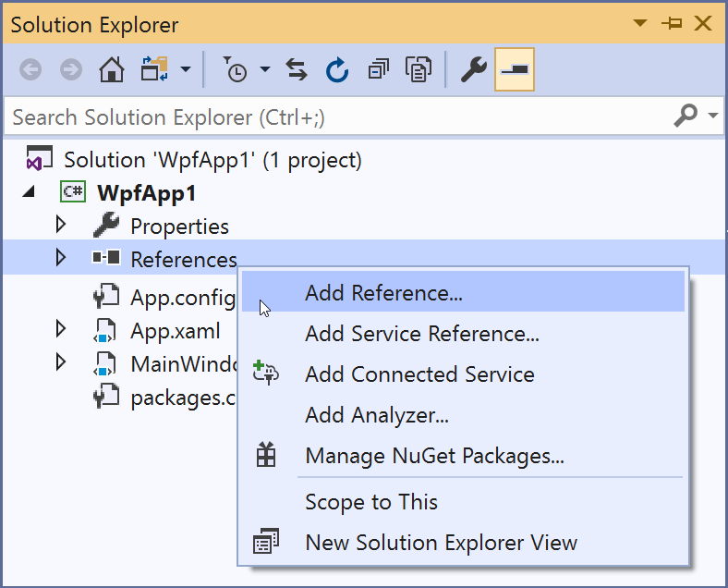Toggle the Auto Hide pin icon

tap(672, 24)
